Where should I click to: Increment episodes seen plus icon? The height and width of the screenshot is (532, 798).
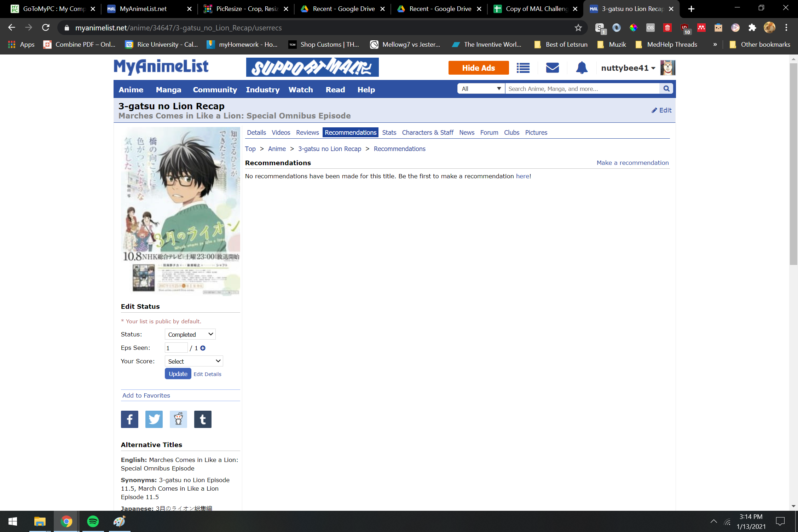[x=203, y=348]
